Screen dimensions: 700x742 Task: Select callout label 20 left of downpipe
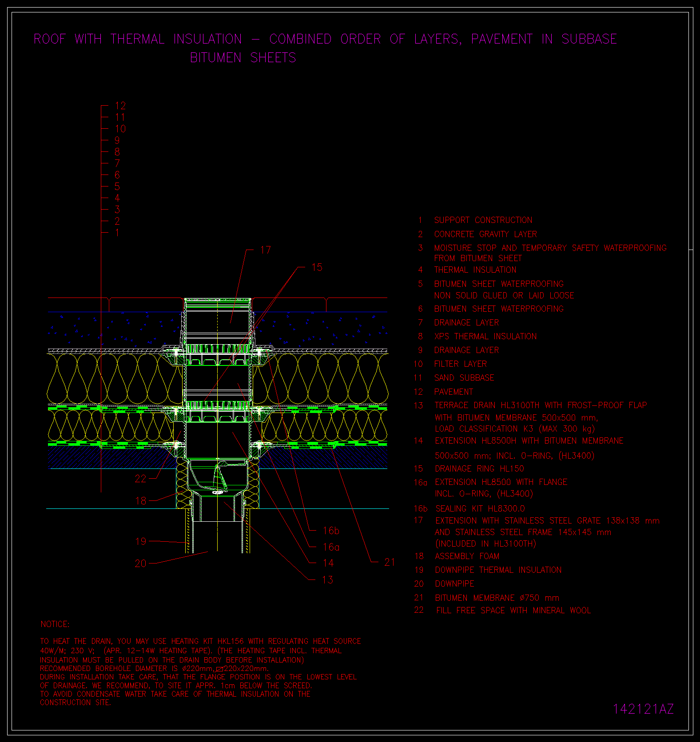140,563
